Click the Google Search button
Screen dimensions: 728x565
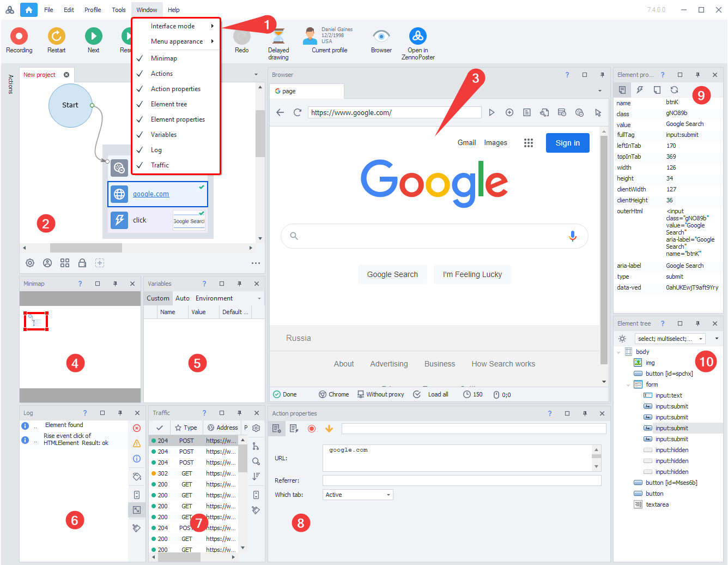(x=392, y=274)
